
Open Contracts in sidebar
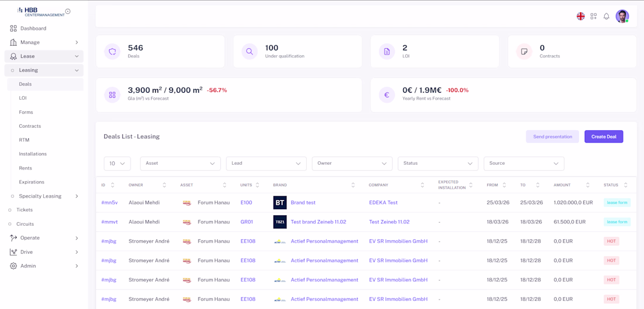pyautogui.click(x=30, y=126)
